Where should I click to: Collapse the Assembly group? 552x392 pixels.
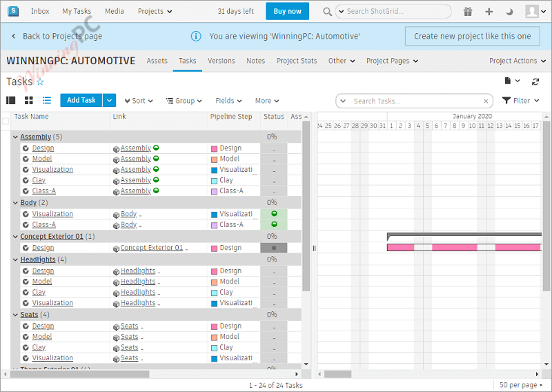click(x=15, y=137)
